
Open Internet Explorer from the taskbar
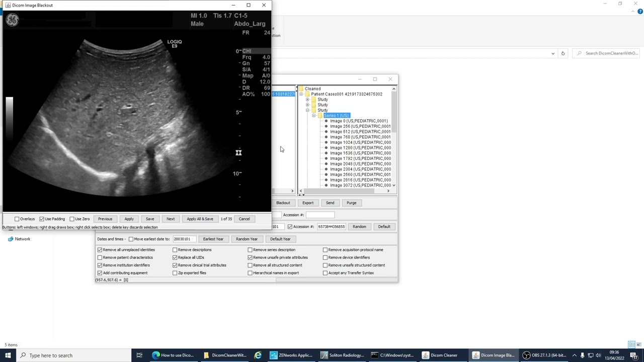258,355
